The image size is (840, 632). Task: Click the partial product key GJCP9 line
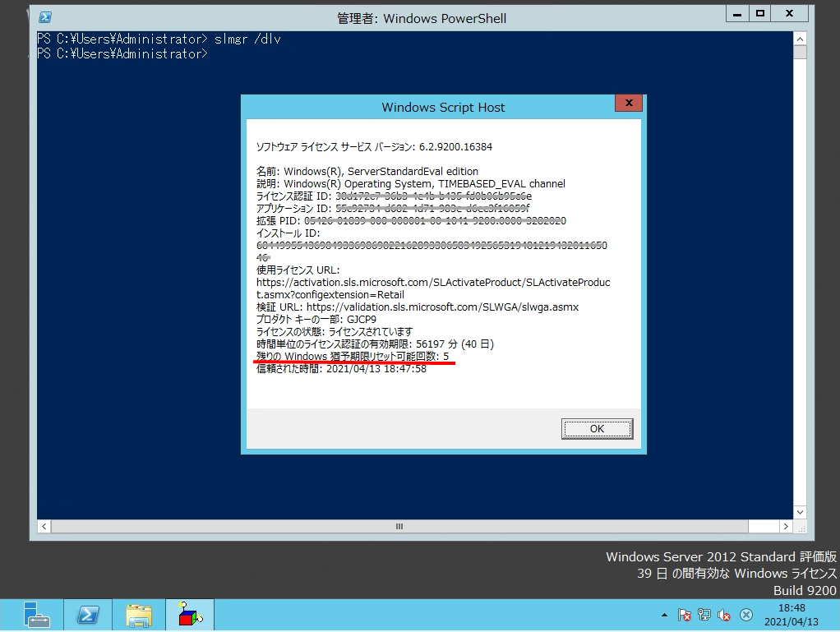pos(316,319)
